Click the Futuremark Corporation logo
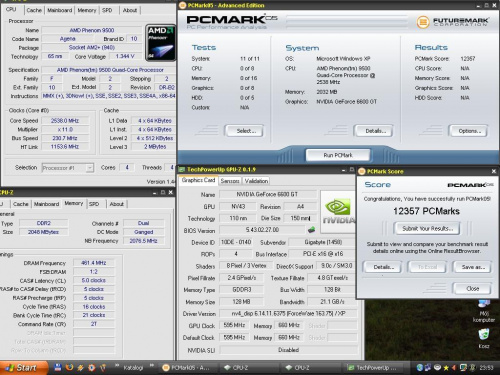The height and width of the screenshot is (375, 500). (453, 22)
